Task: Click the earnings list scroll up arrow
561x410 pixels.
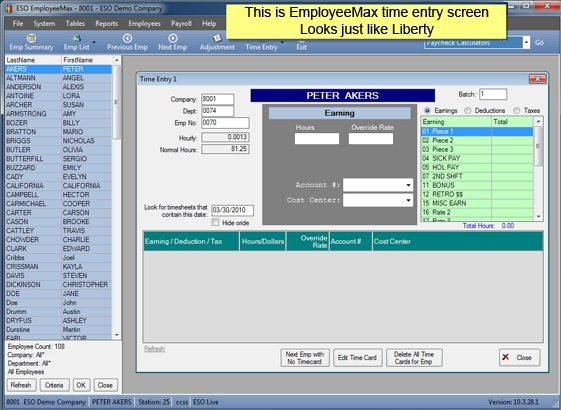Action: 538,122
